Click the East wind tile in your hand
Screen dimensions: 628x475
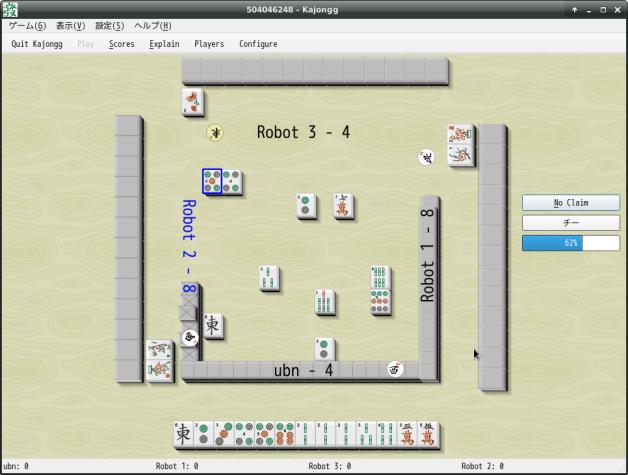[183, 434]
